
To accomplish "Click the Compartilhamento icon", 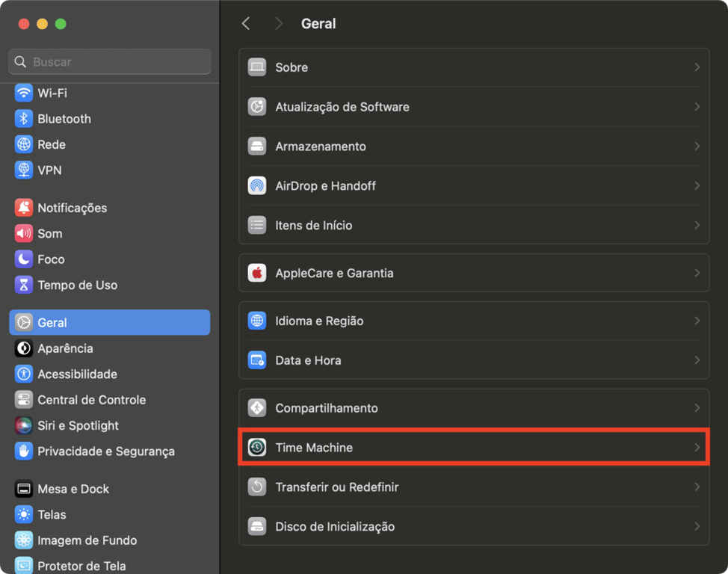I will [x=257, y=408].
